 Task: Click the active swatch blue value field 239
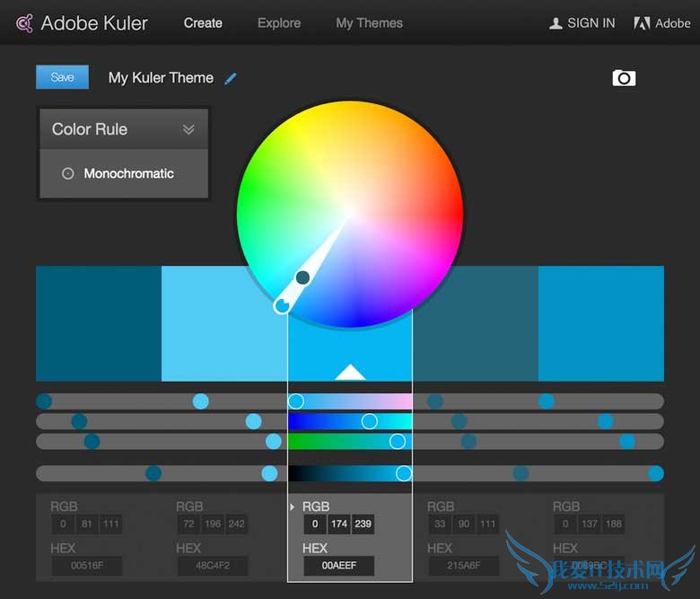(363, 524)
